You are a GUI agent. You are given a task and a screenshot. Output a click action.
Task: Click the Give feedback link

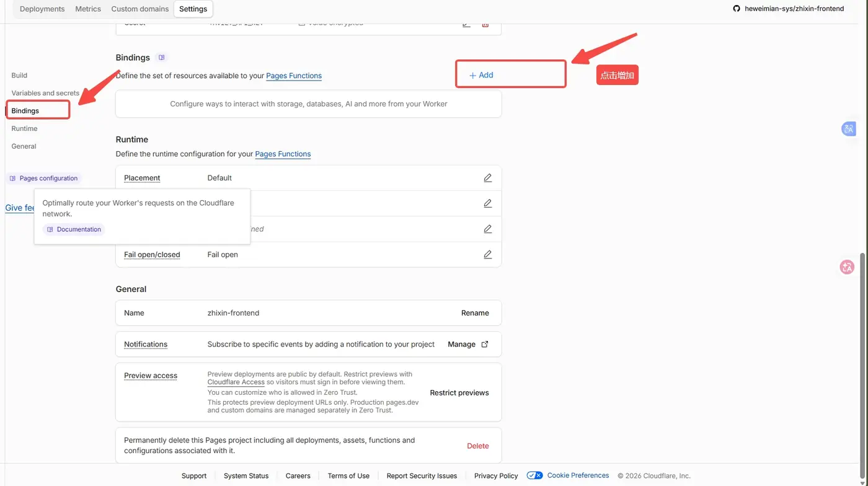(20, 208)
